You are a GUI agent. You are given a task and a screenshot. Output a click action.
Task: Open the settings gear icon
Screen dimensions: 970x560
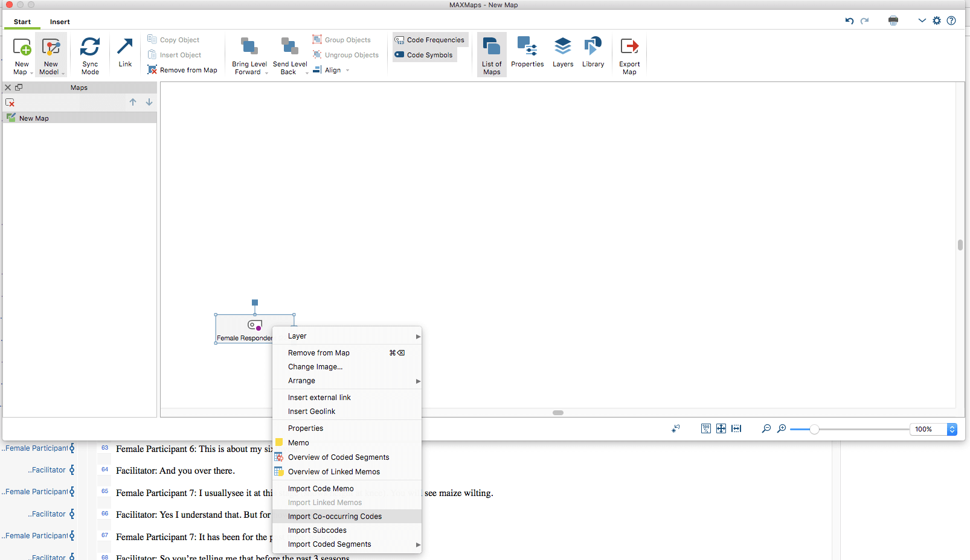pyautogui.click(x=937, y=21)
